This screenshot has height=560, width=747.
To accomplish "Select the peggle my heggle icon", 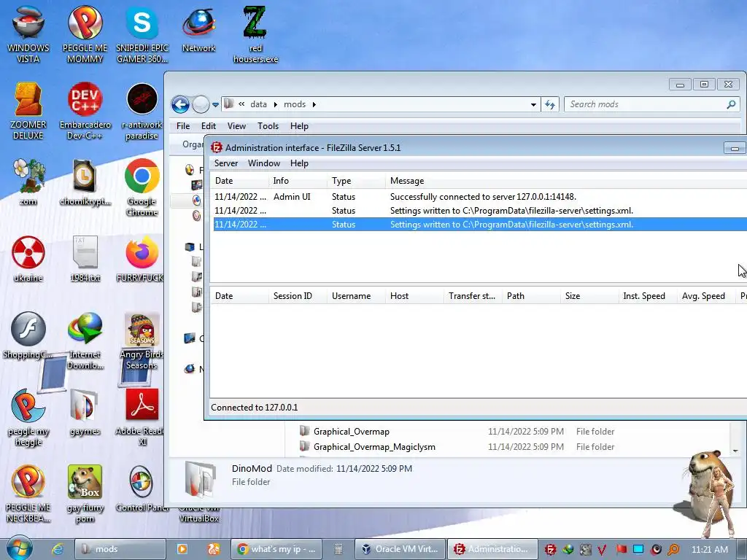I will coord(28,418).
